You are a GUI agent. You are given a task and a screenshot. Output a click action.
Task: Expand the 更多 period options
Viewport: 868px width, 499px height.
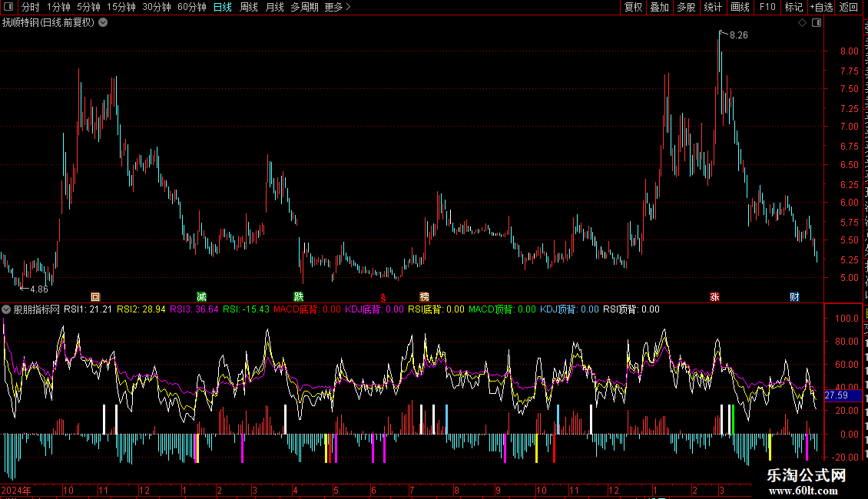pos(337,7)
